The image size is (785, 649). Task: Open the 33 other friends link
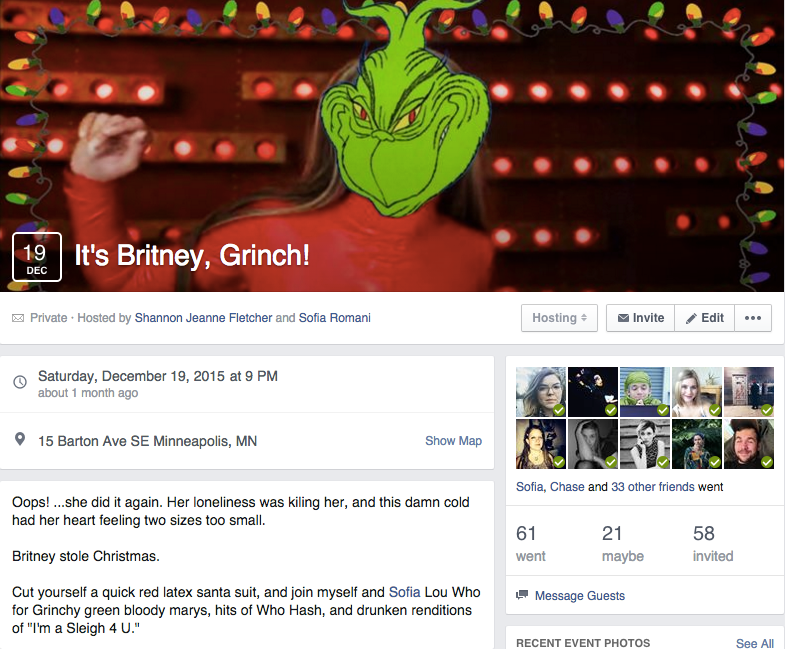pos(653,487)
